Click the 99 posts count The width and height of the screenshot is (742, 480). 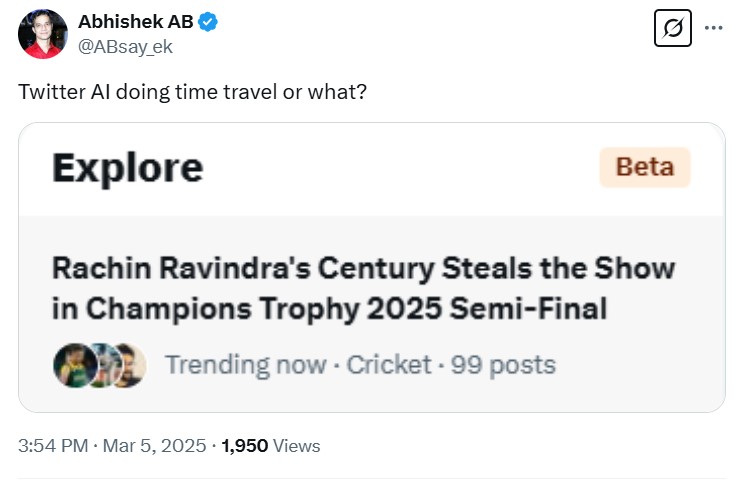coord(503,365)
